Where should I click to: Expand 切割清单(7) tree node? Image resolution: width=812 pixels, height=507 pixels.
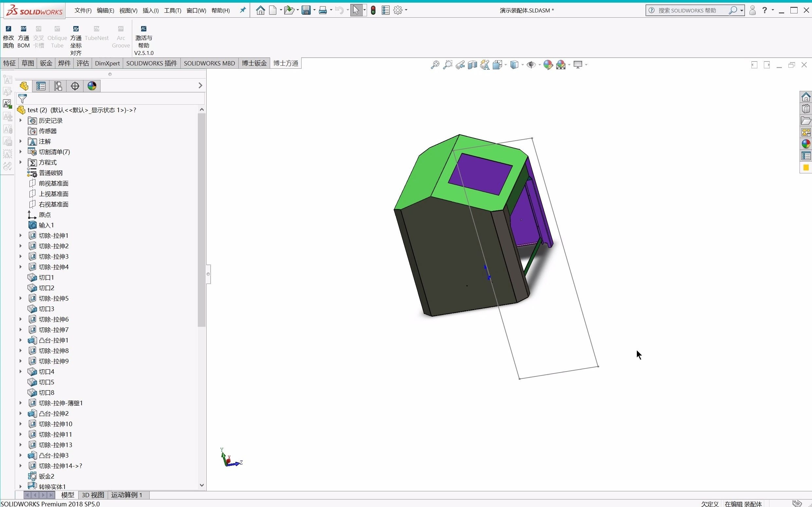(x=20, y=152)
